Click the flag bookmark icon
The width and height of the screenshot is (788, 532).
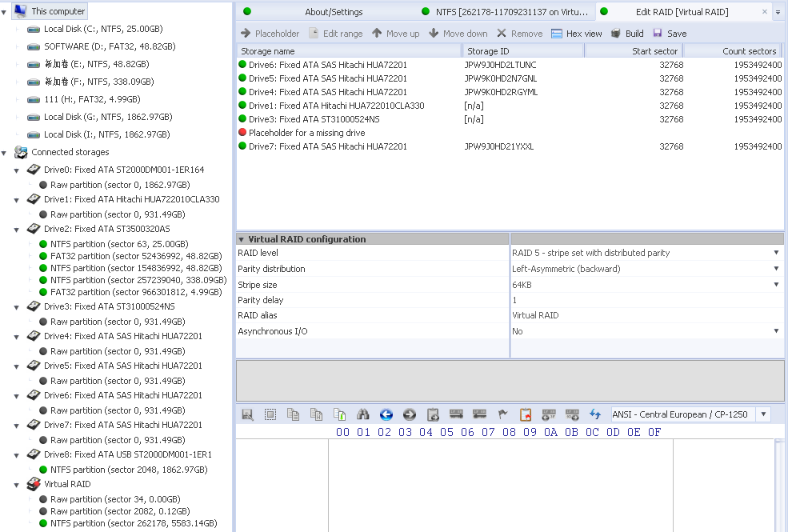click(x=502, y=414)
